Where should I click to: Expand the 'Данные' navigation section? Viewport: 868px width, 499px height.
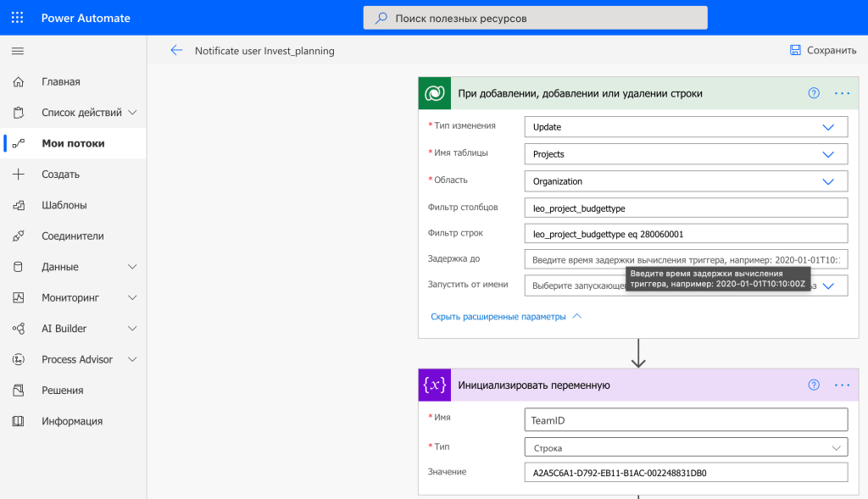click(x=132, y=267)
